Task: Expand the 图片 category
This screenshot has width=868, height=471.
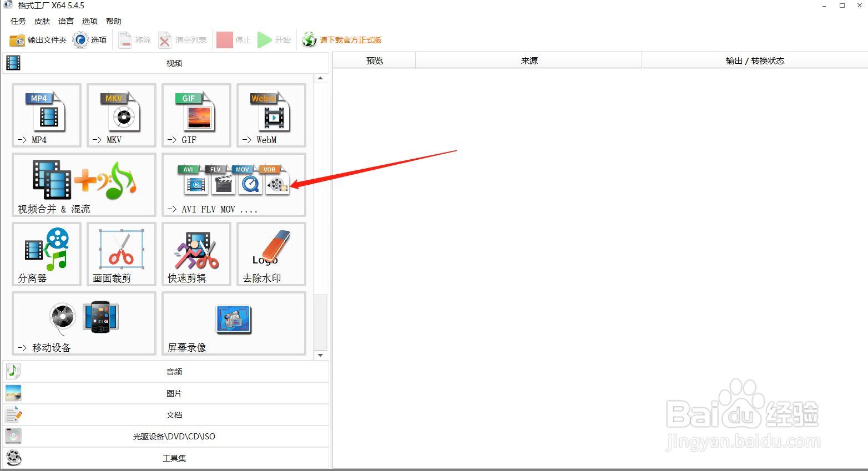Action: pyautogui.click(x=166, y=393)
